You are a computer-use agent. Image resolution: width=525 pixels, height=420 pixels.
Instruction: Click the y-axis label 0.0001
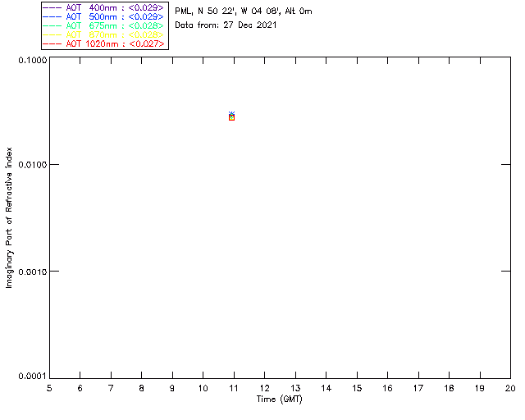pos(33,377)
